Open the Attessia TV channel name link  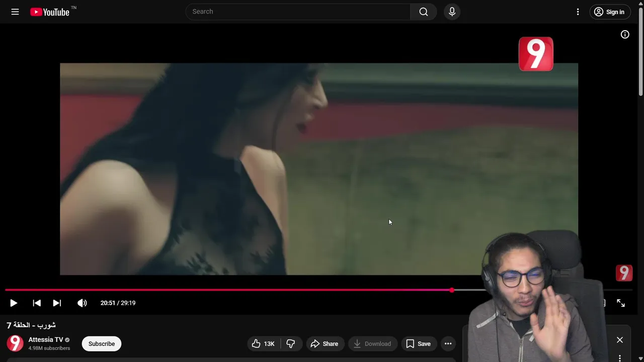tap(46, 339)
